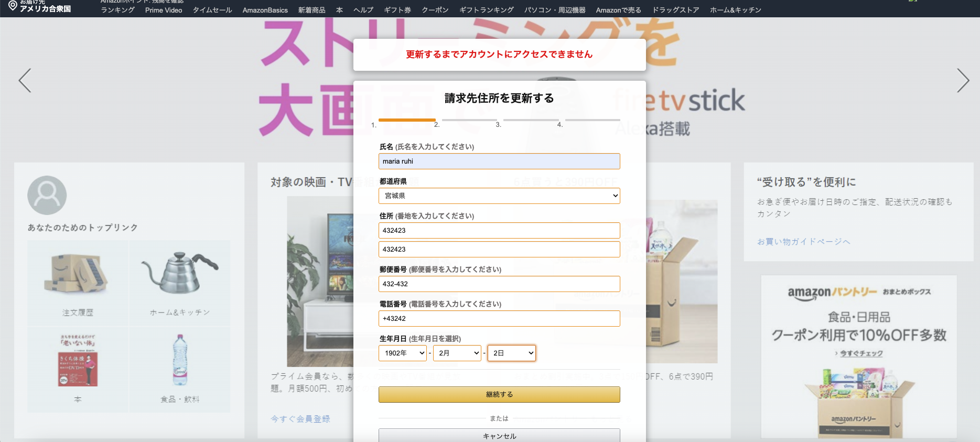Go to next carousel banner arrow

(x=963, y=80)
